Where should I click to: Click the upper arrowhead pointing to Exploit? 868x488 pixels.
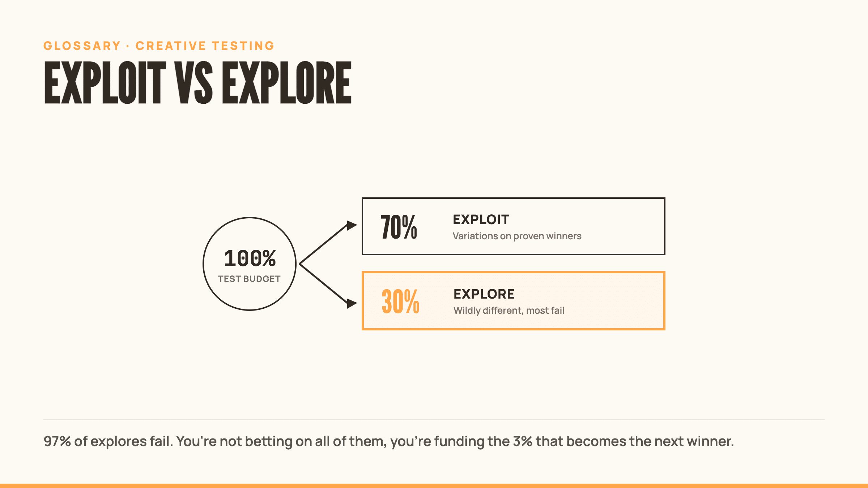(352, 226)
